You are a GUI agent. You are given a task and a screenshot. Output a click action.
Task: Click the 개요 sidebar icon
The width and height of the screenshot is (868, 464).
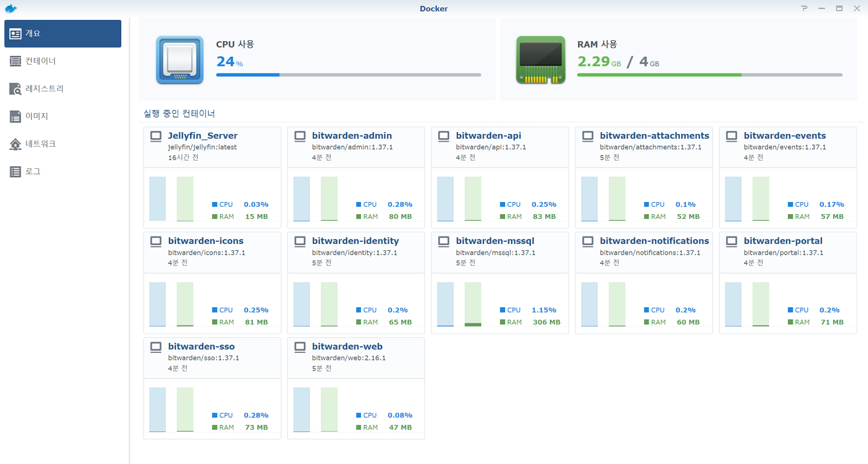tap(16, 34)
